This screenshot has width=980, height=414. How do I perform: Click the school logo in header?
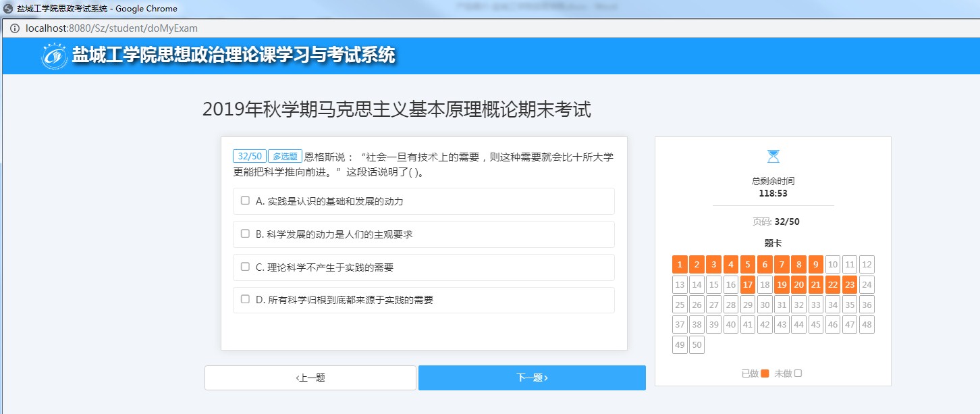[55, 56]
